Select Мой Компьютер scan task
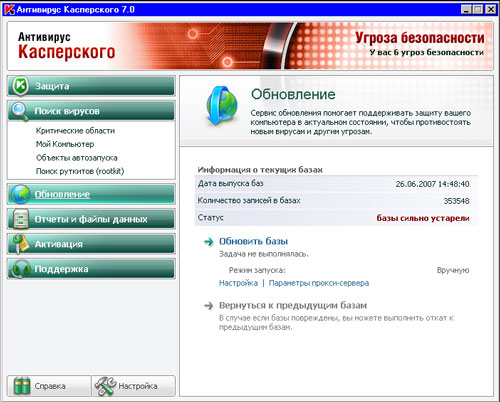This screenshot has width=500, height=402. pos(65,144)
